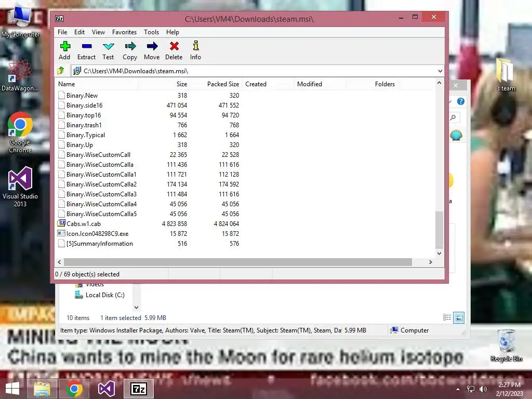
Task: Show hidden tray icons arrow
Action: tap(458, 389)
